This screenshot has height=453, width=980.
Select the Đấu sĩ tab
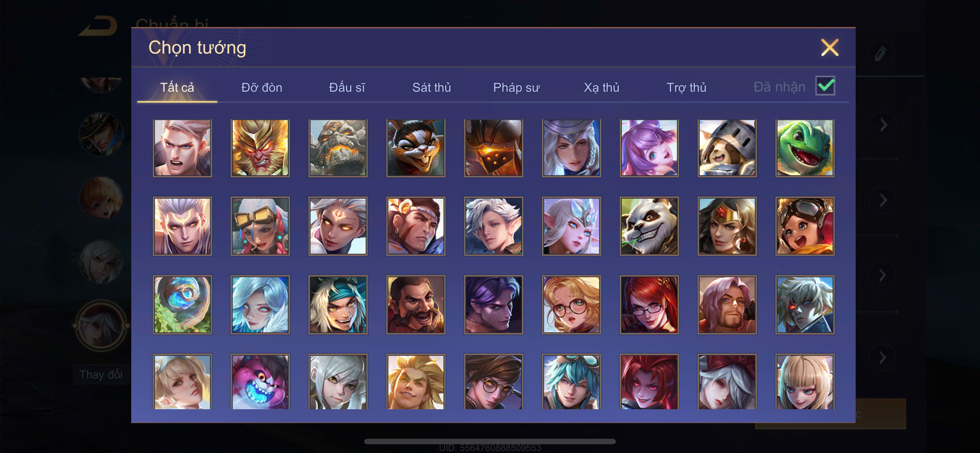(347, 88)
